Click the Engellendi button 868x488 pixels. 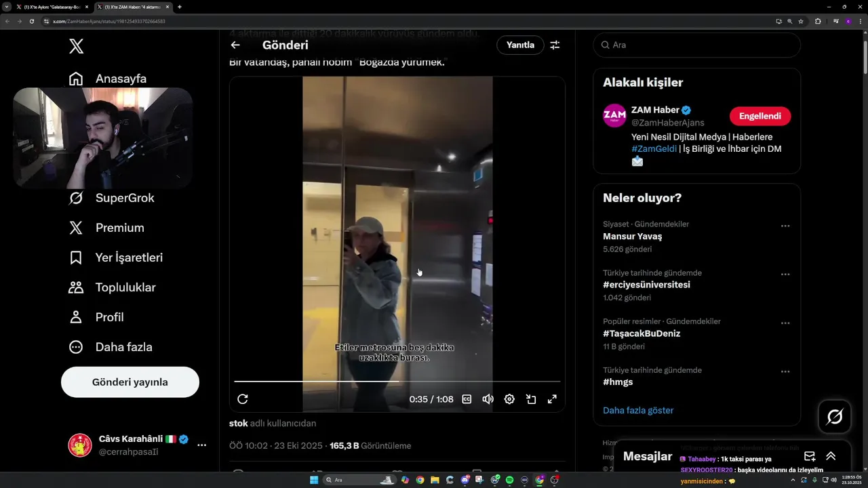[x=760, y=116]
